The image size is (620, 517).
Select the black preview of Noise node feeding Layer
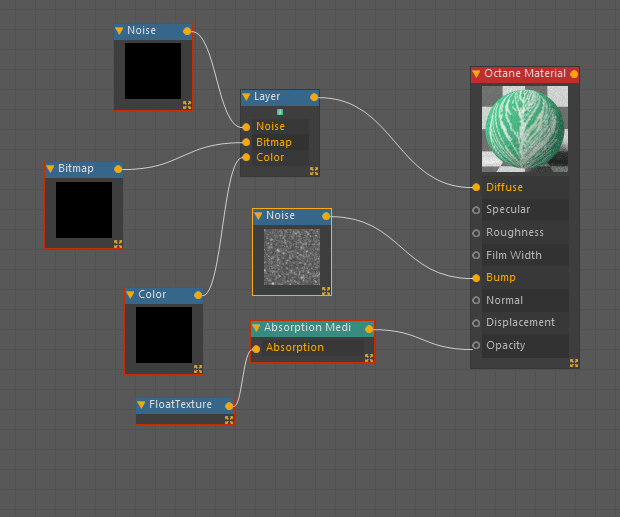153,71
